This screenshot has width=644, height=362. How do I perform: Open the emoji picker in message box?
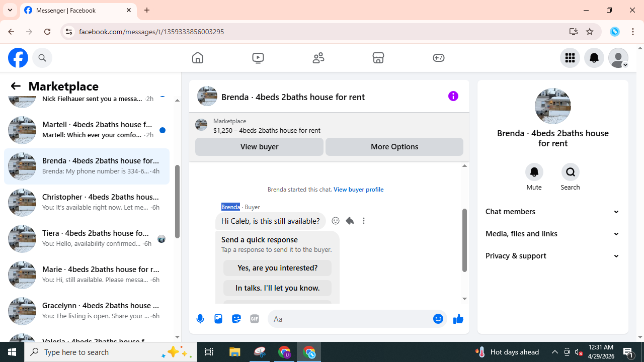[438, 319]
